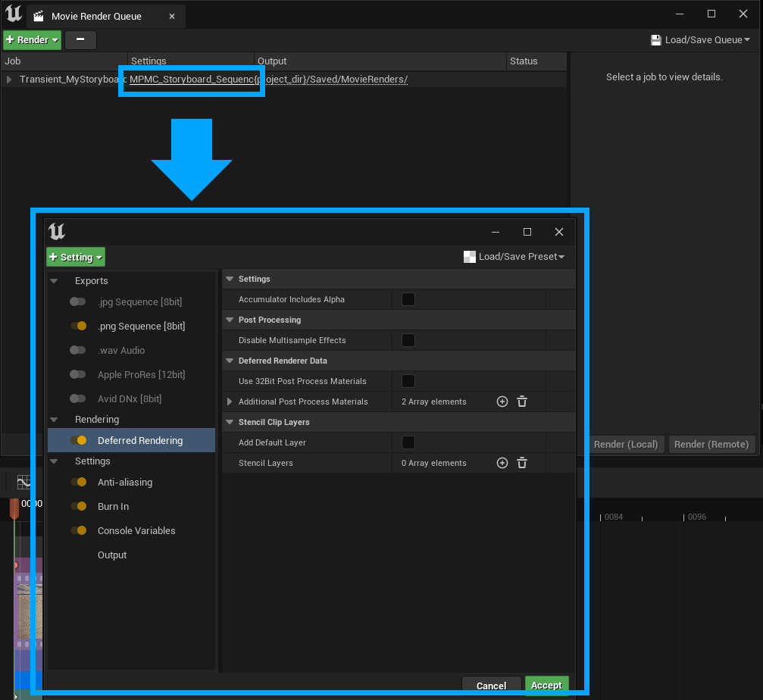
Task: Click the trash icon for Additional Post Process Materials
Action: pos(522,402)
